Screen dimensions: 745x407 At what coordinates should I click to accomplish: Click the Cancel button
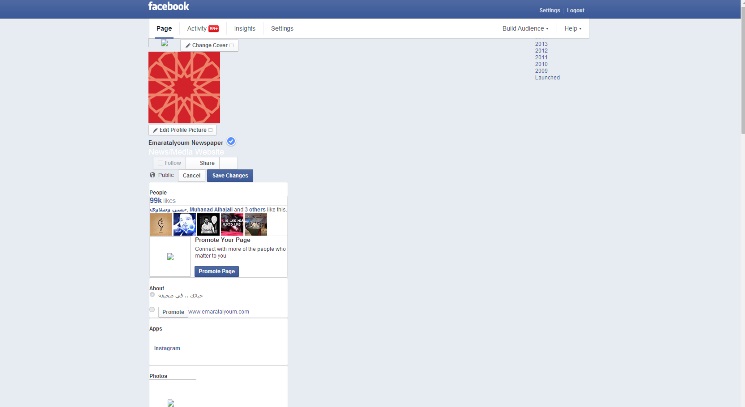[191, 175]
